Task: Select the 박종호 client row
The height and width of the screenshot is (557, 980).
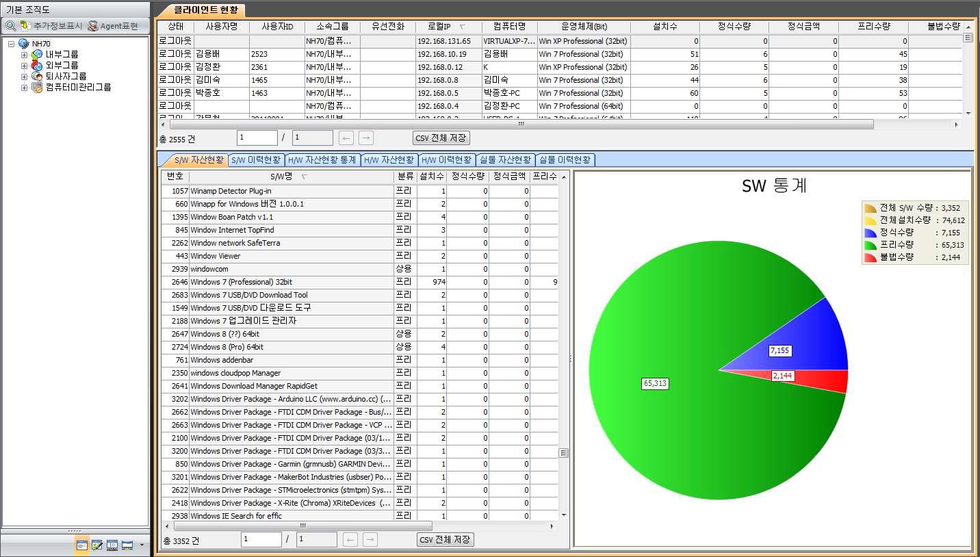Action: (560, 93)
